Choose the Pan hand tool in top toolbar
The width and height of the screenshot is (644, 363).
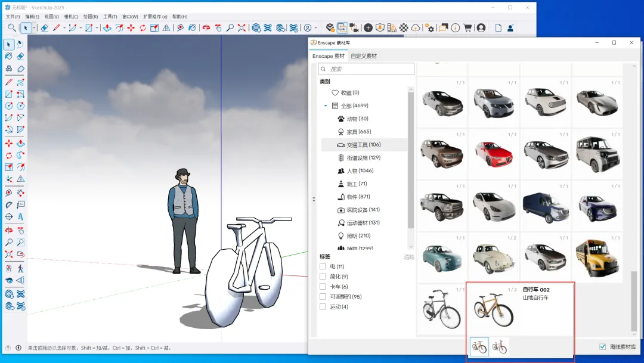[x=218, y=27]
